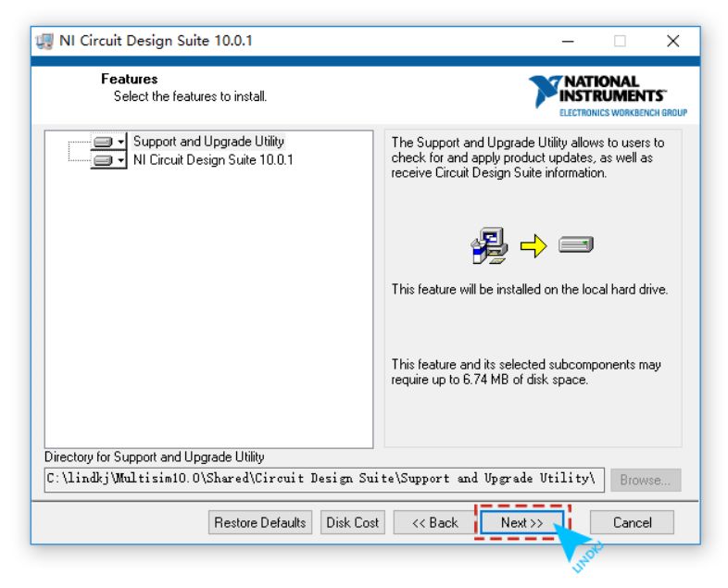Click the Restore Defaults button
The image size is (728, 588).
[x=260, y=522]
